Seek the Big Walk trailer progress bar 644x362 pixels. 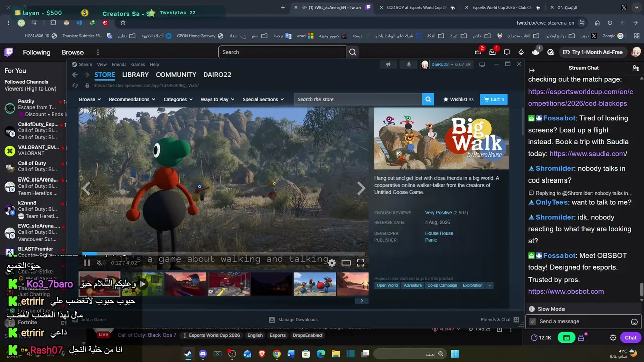coord(223,254)
